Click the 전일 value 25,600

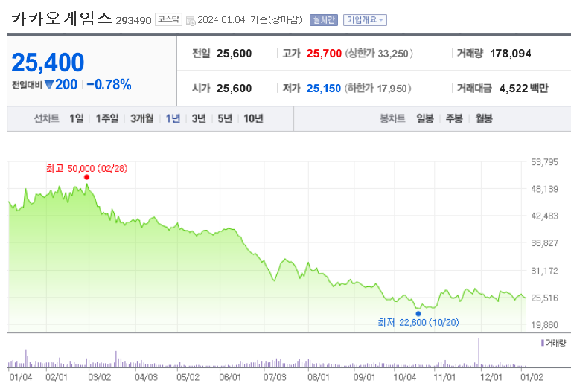pyautogui.click(x=235, y=54)
